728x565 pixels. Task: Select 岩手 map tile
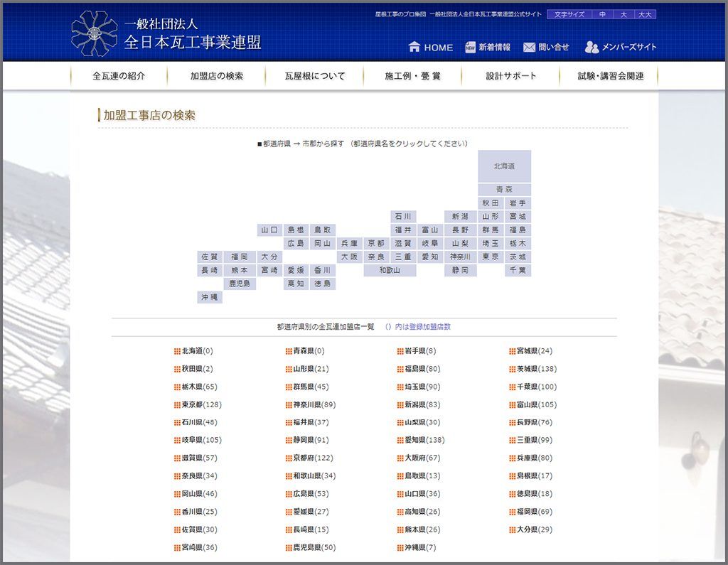[518, 203]
